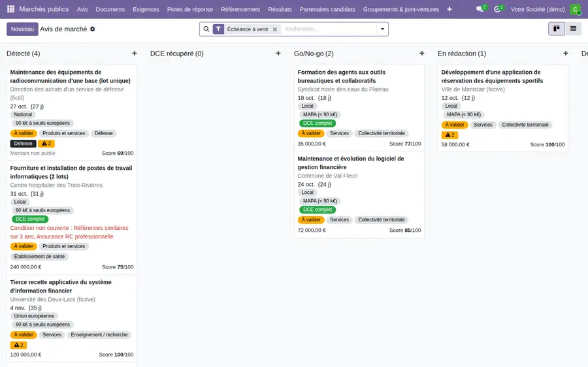Viewport: 588px width, 367px height.
Task: Add a card in En rédaction column
Action: [566, 54]
